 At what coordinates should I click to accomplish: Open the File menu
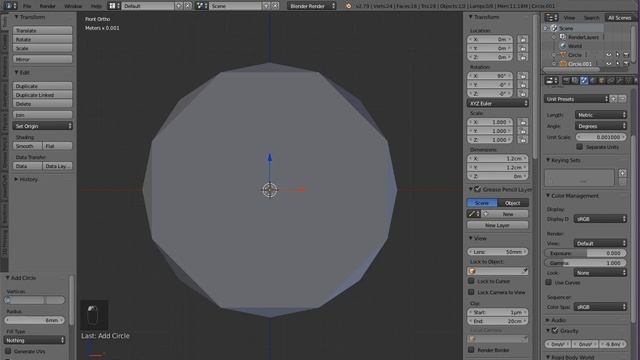pos(27,6)
